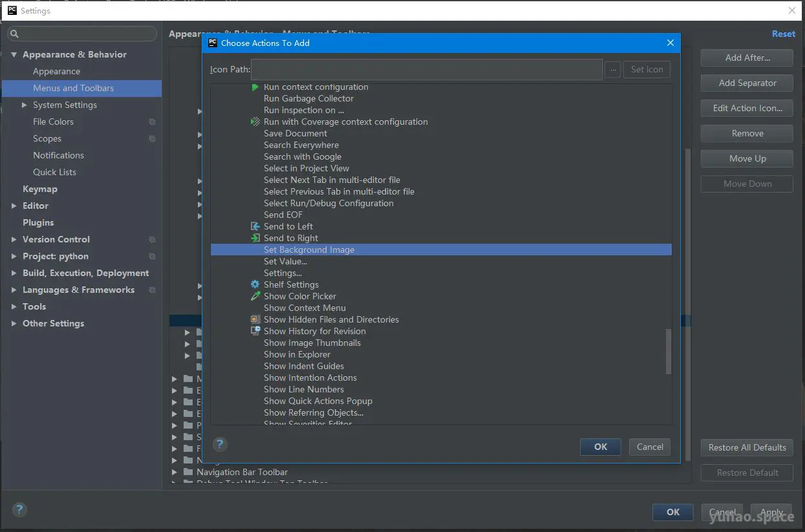The image size is (805, 532).
Task: Expand the Editor settings section
Action: [x=14, y=206]
